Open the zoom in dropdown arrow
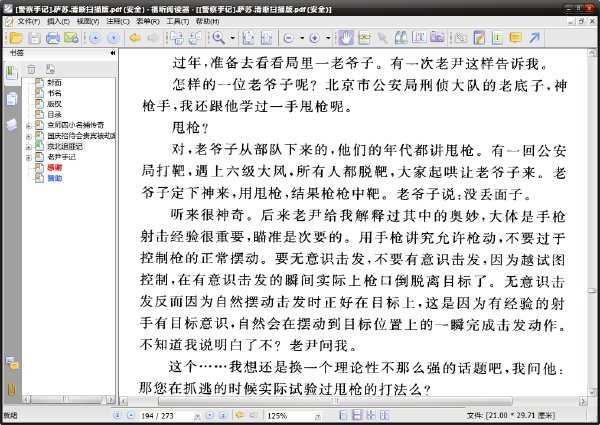Viewport: 600px width, 425px height. click(328, 38)
